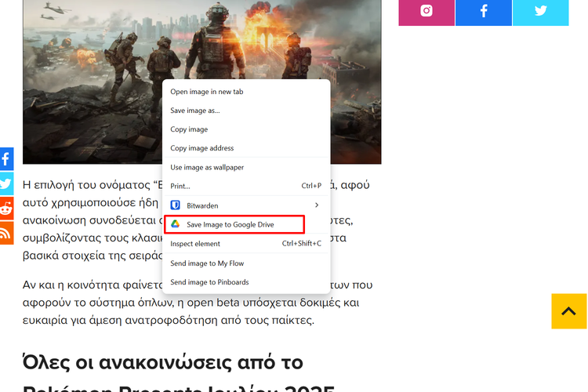
Task: Select Send image to Pinboards
Action: click(246, 282)
